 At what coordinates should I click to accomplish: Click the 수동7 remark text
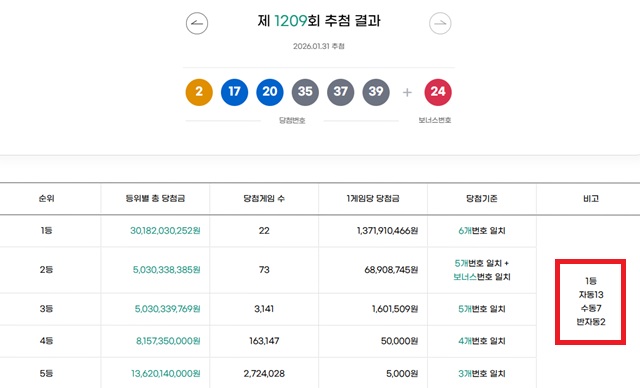click(x=591, y=308)
